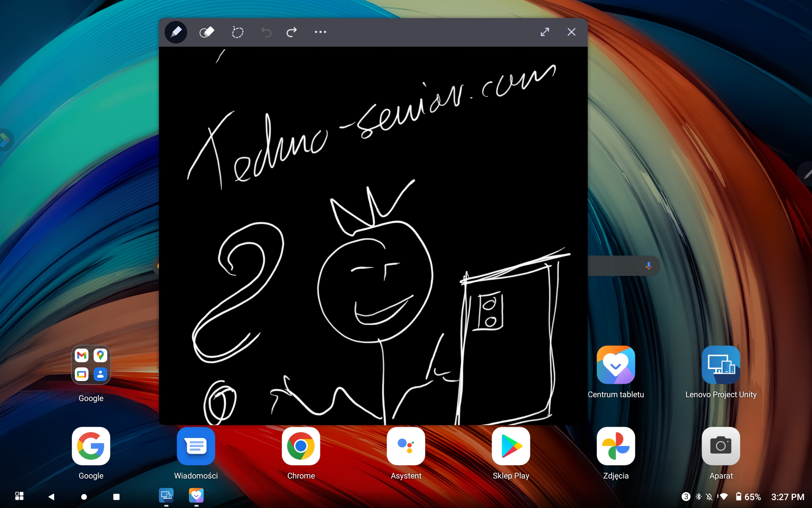This screenshot has height=508, width=812.
Task: Select the Eraser tool
Action: [x=207, y=32]
